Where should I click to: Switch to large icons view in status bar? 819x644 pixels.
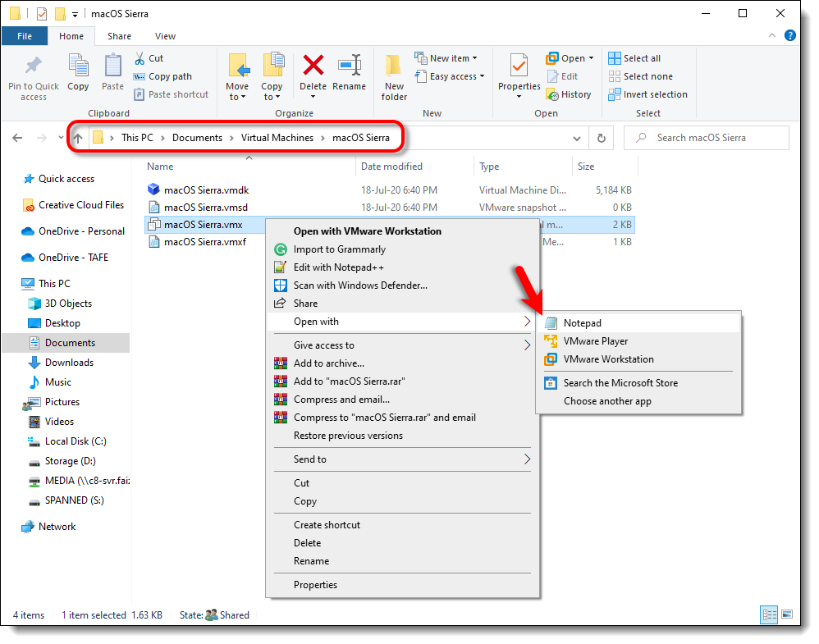[x=787, y=614]
